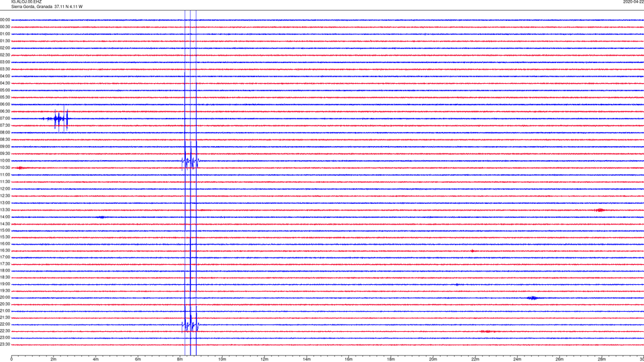Click the 28m tick label on minute axis

coord(602,359)
